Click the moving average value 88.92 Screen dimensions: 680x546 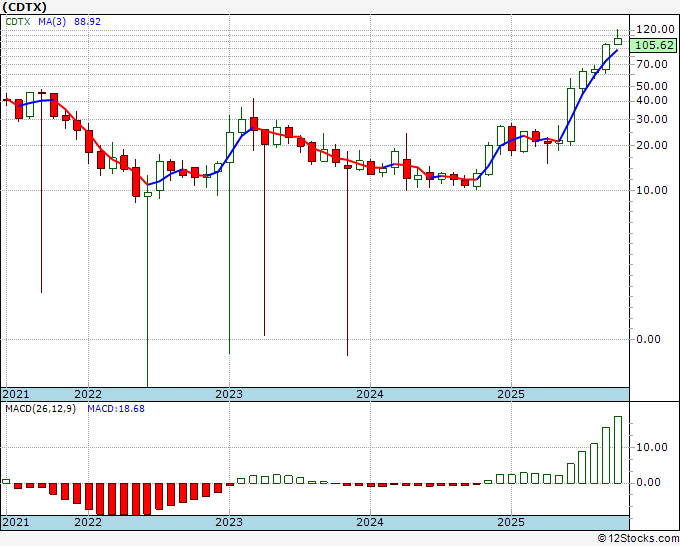(x=87, y=22)
